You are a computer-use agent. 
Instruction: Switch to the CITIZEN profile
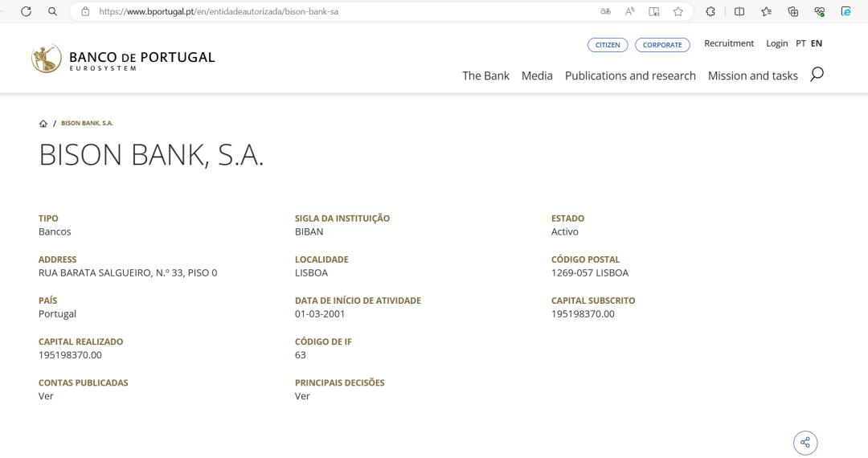(608, 45)
